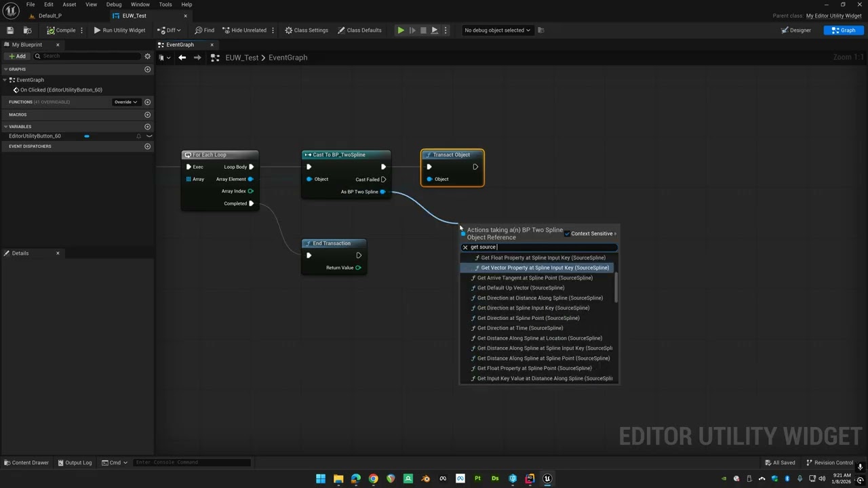Navigate forward in graph history

197,58
